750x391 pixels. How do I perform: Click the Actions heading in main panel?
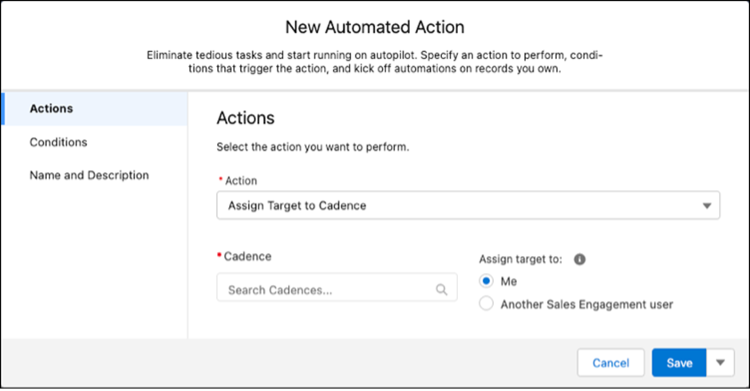click(x=245, y=118)
